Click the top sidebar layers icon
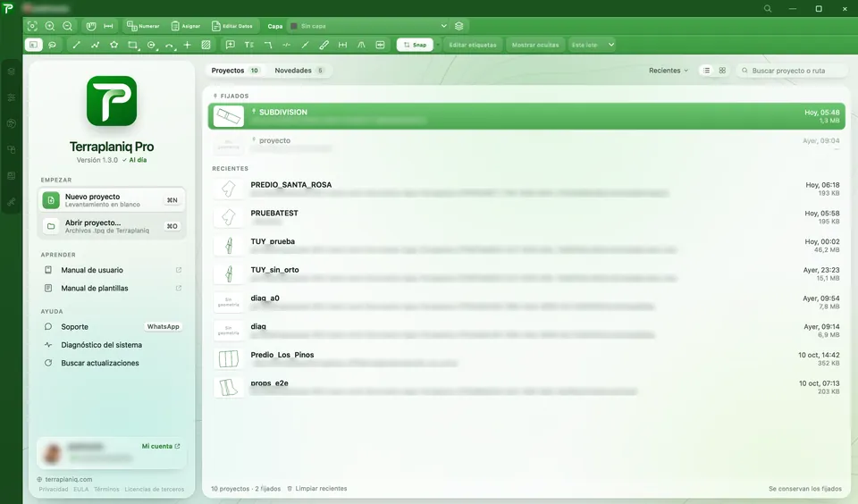 point(11,71)
